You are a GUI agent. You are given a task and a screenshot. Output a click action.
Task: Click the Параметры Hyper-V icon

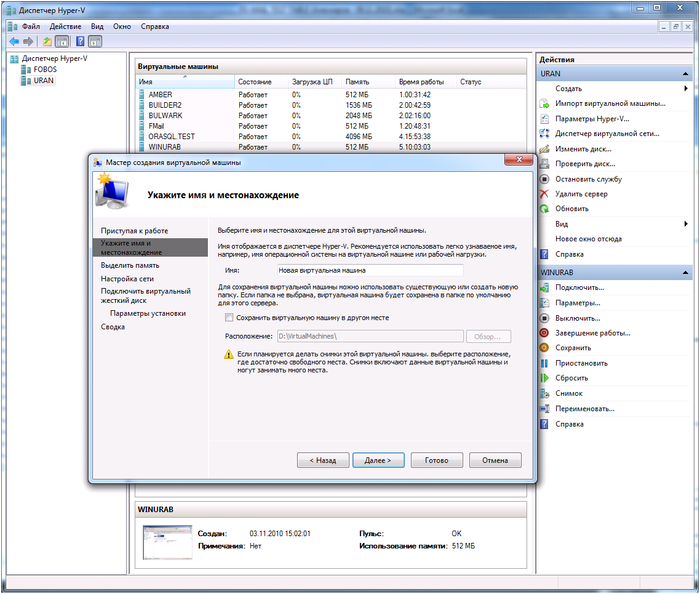[544, 119]
